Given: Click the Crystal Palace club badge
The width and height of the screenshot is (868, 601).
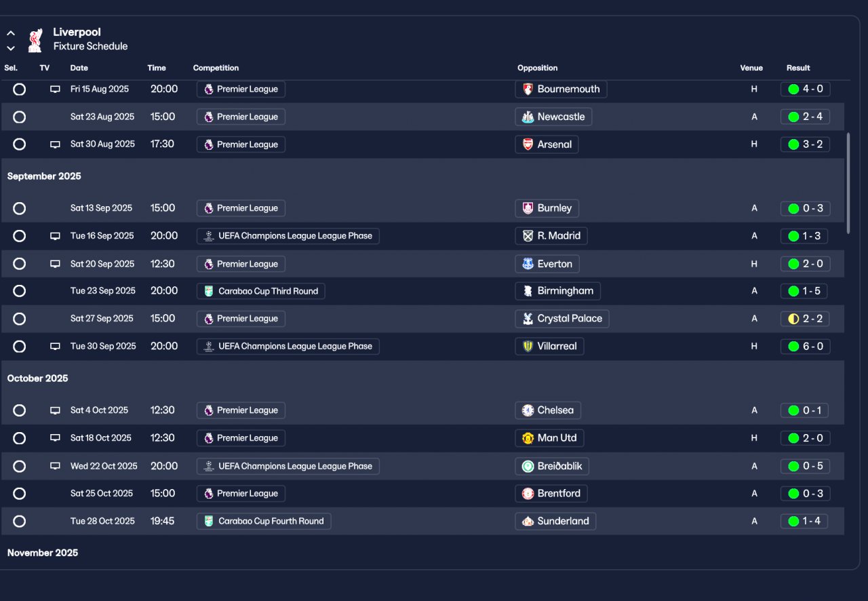Looking at the screenshot, I should 528,319.
